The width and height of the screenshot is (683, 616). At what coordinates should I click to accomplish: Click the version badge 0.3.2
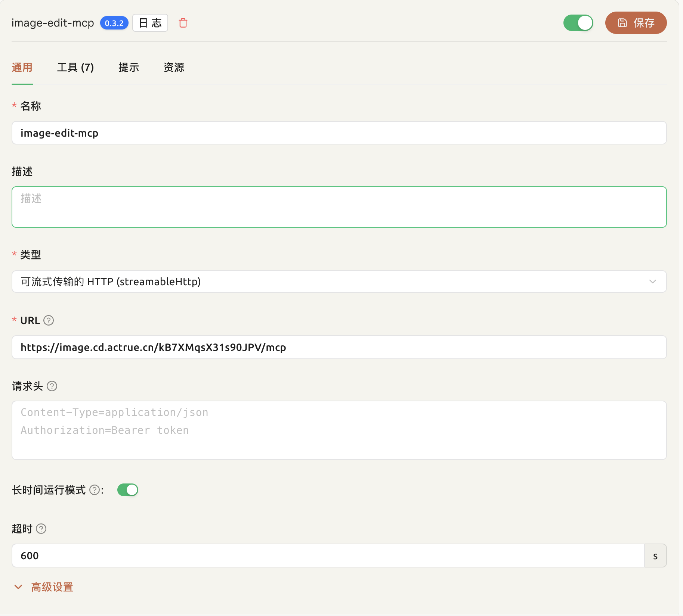click(x=114, y=23)
